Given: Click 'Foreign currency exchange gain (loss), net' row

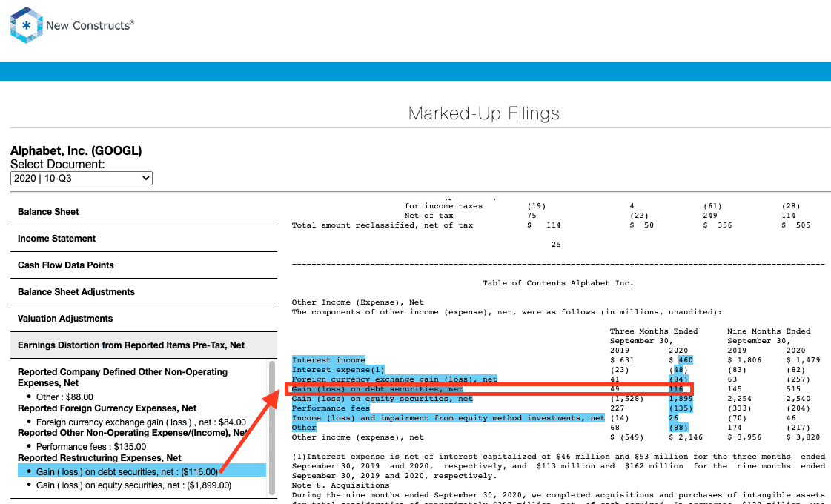Looking at the screenshot, I should coord(394,379).
